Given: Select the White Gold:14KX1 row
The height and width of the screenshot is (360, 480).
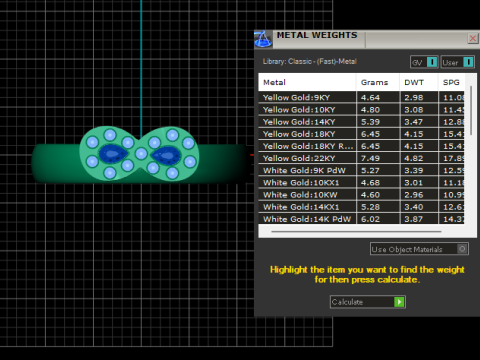Looking at the screenshot, I should (361, 207).
